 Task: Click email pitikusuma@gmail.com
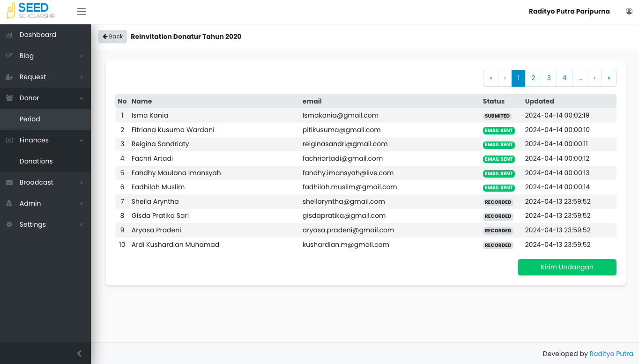click(342, 130)
